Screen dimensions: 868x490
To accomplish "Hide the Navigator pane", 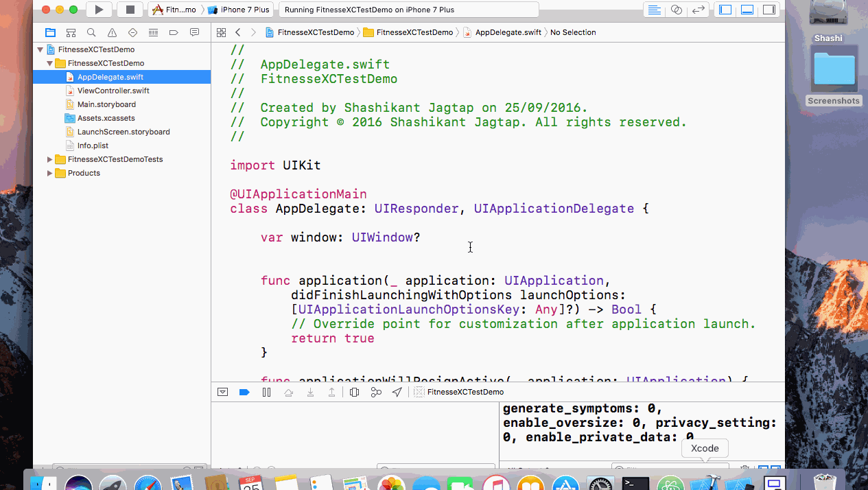I will (x=725, y=10).
